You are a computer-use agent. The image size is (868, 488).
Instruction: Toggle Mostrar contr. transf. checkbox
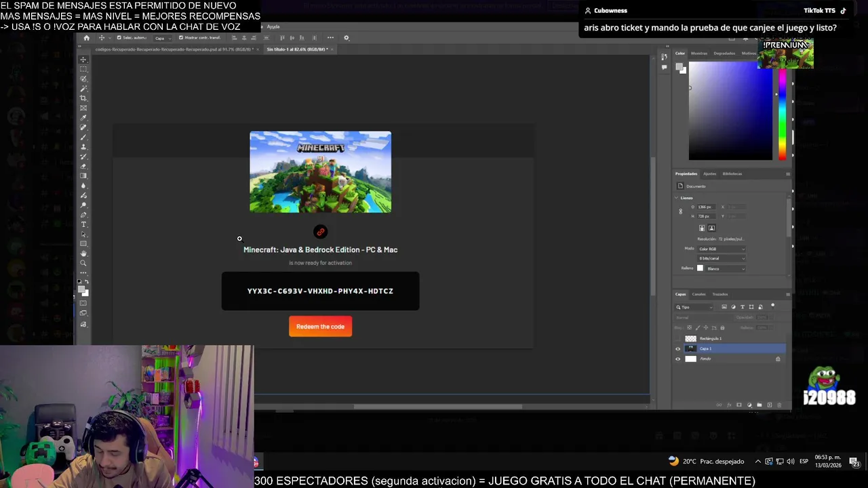pos(180,38)
